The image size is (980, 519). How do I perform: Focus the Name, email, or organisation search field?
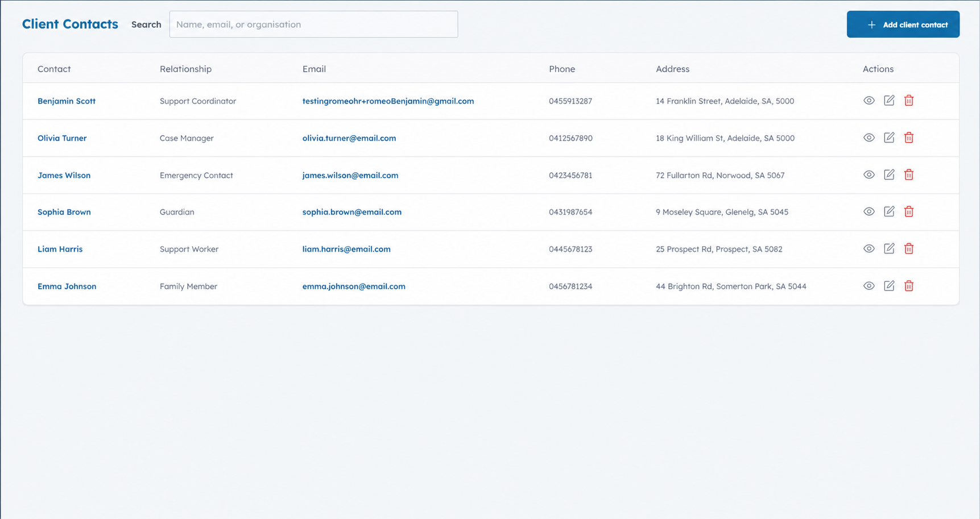coord(313,24)
